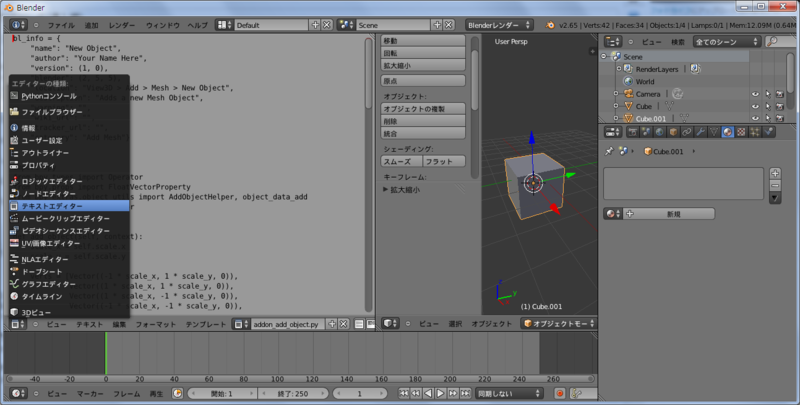The width and height of the screenshot is (800, 405).
Task: Choose Pythonコンソール from editor type menu
Action: coord(69,96)
